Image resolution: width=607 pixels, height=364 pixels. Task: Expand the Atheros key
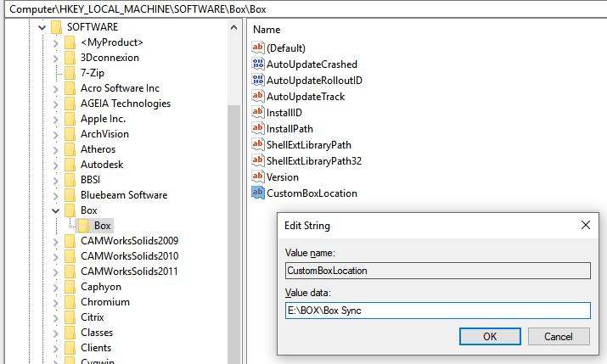(x=56, y=150)
